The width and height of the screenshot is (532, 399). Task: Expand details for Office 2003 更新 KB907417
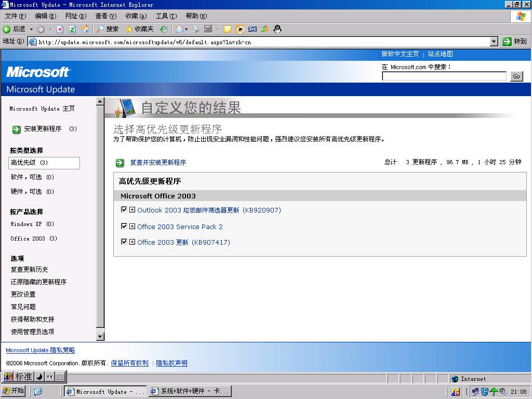coord(132,242)
